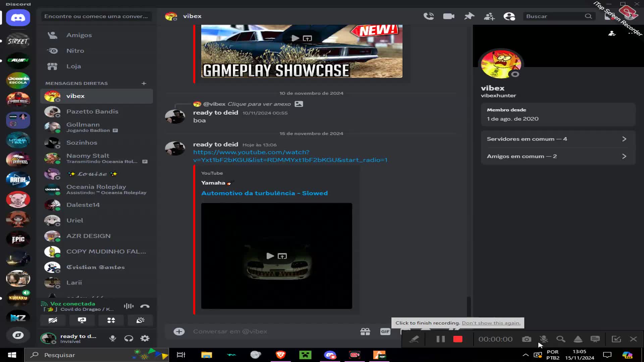Image resolution: width=644 pixels, height=362 pixels.
Task: Take a screenshot with recorder camera icon
Action: [527, 339]
